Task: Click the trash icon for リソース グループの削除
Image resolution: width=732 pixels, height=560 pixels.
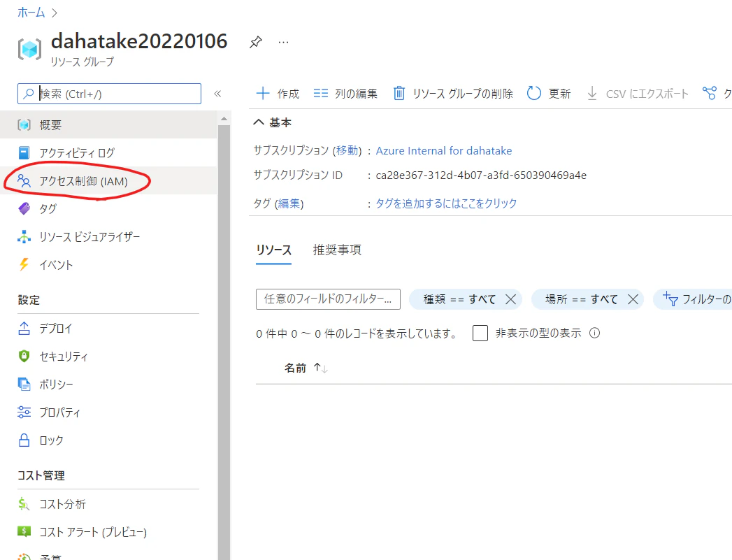Action: click(399, 94)
